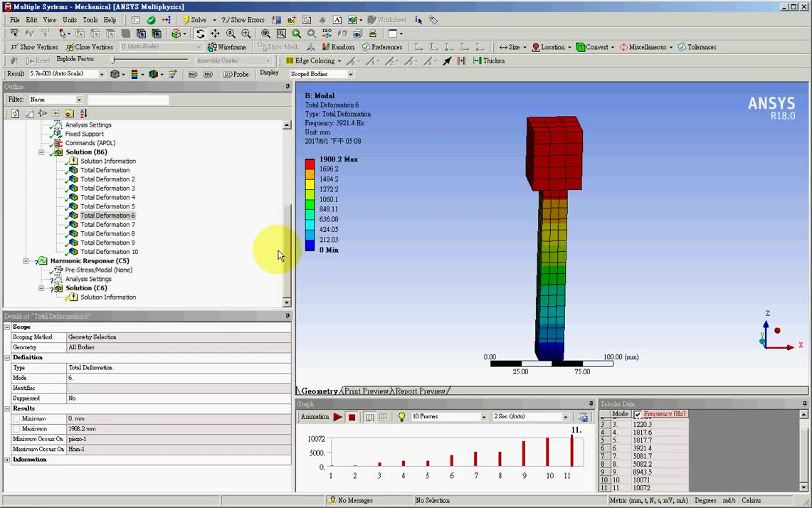Open the Scoped Bodies display dropdown

coord(351,74)
